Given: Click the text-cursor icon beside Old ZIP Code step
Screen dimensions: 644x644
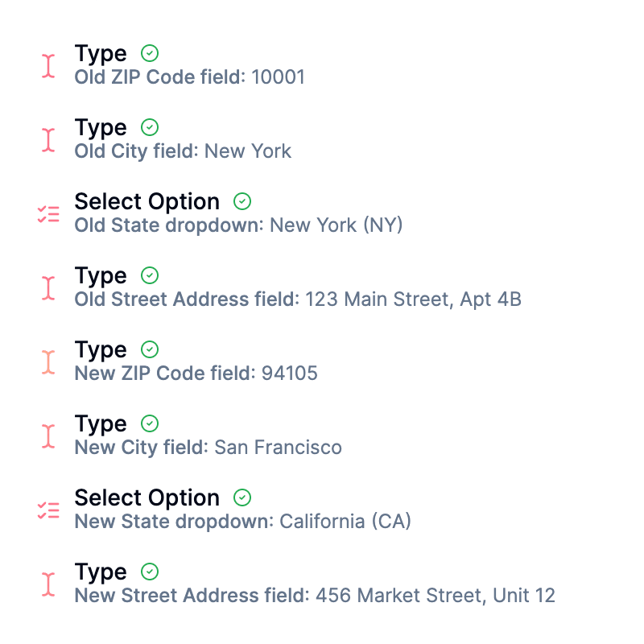Looking at the screenshot, I should click(48, 65).
